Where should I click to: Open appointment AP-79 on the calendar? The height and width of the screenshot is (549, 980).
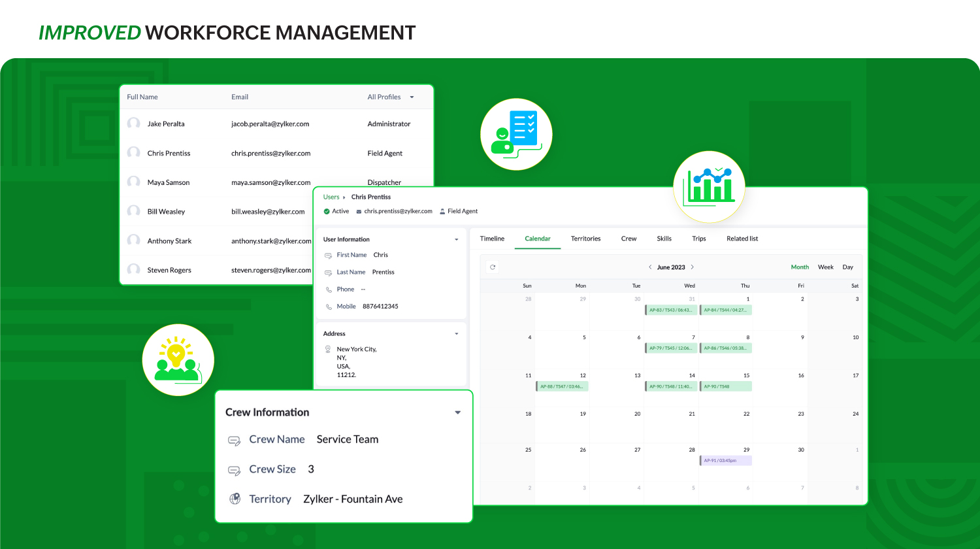pos(671,348)
